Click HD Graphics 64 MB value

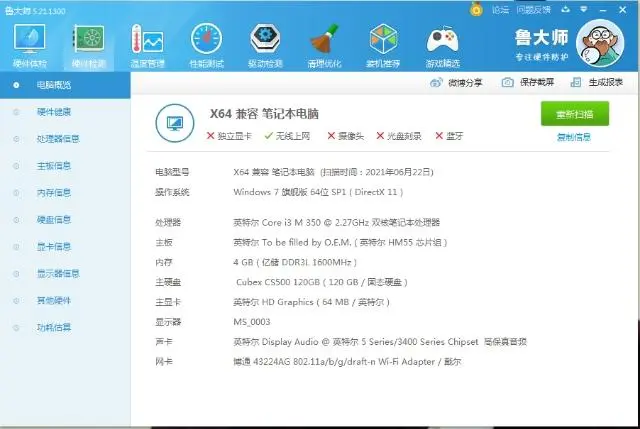point(311,302)
